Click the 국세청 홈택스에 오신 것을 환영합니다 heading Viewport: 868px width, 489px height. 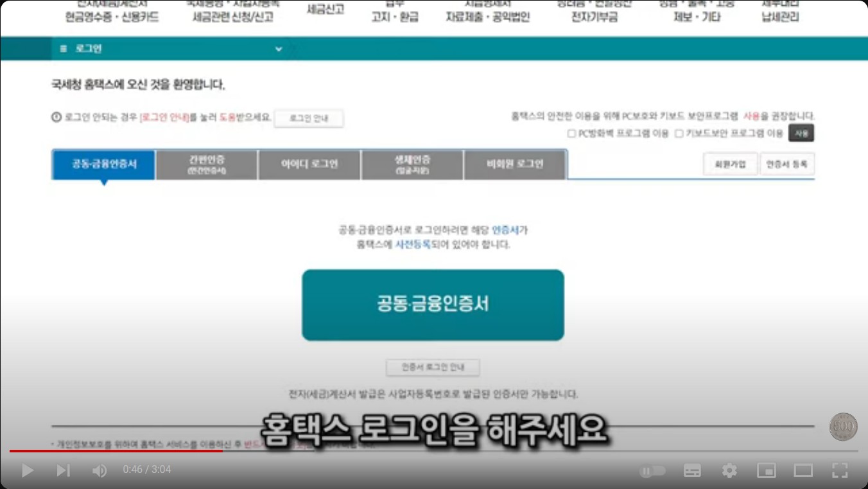tap(138, 85)
